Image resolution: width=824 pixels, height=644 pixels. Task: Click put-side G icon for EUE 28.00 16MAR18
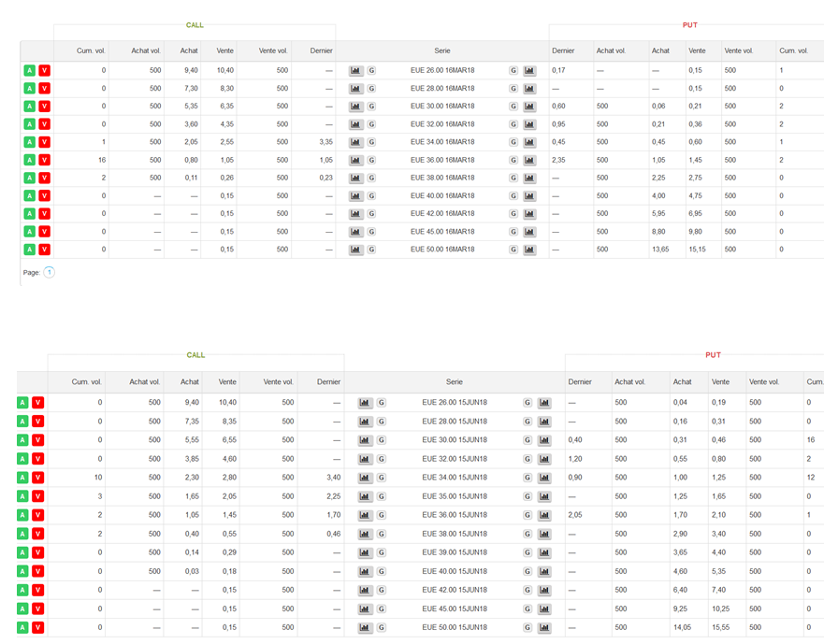(513, 88)
